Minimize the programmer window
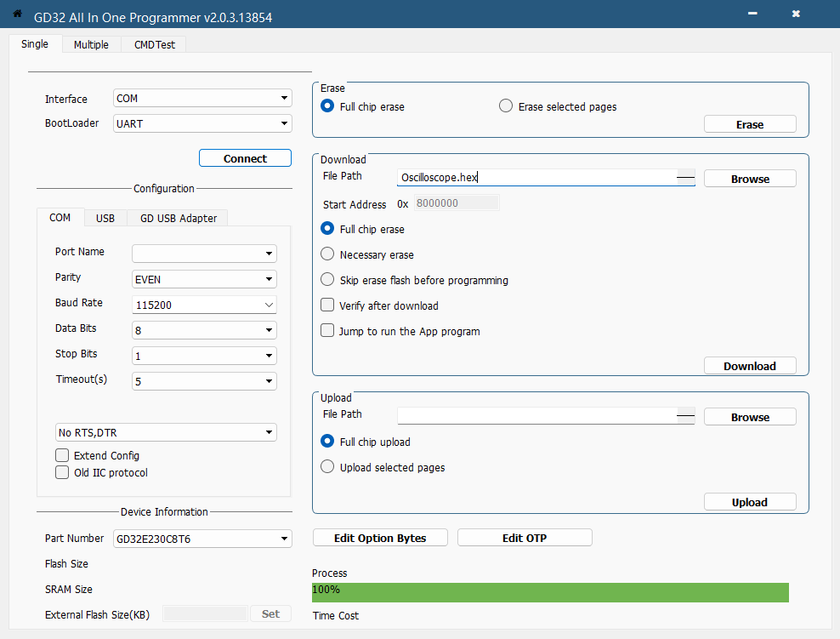The image size is (840, 639). 752,14
